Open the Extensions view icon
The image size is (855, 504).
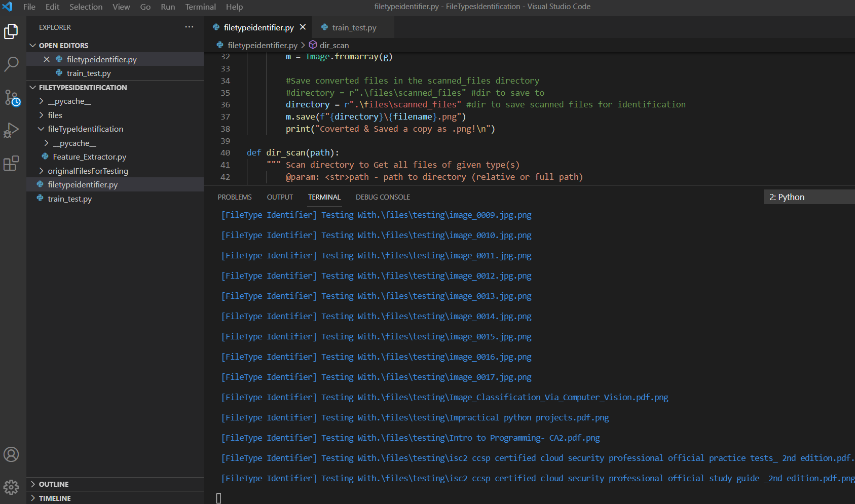(11, 163)
